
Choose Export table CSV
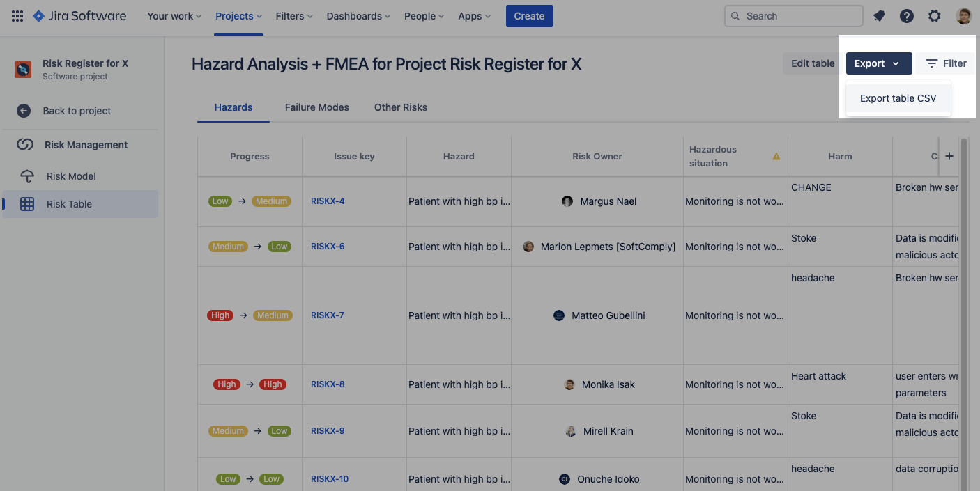898,98
